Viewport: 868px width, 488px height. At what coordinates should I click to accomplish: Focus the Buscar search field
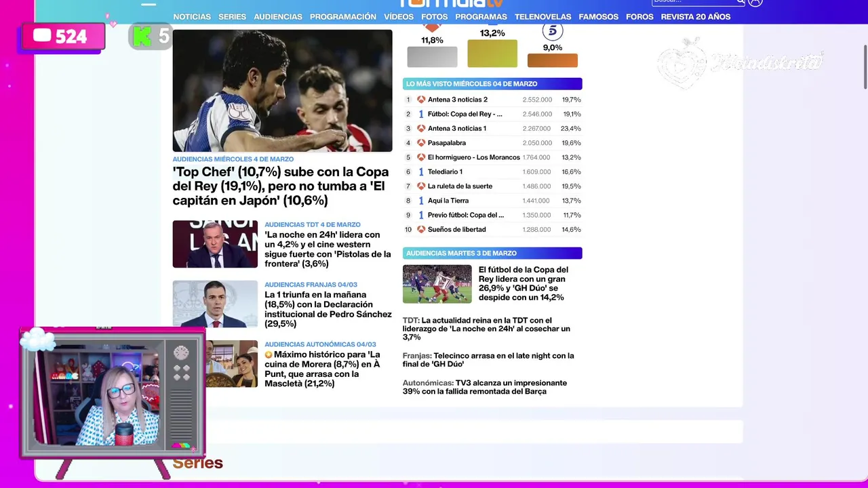(x=693, y=2)
